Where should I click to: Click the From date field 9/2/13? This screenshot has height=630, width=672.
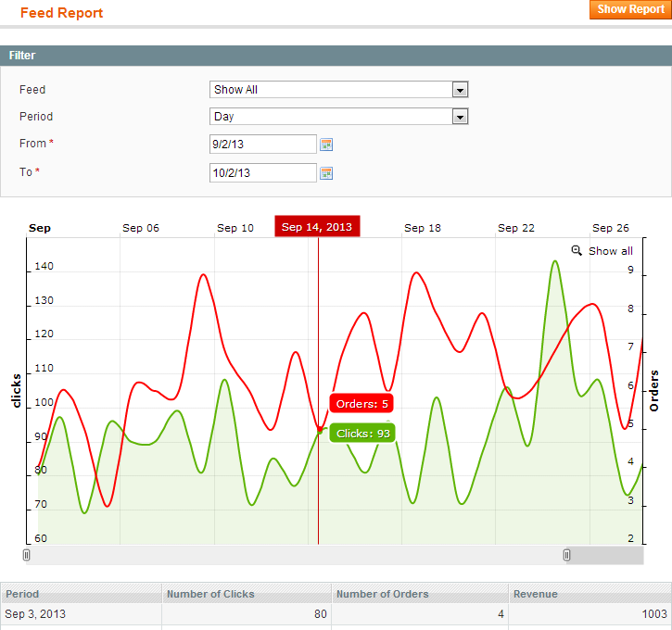(262, 145)
